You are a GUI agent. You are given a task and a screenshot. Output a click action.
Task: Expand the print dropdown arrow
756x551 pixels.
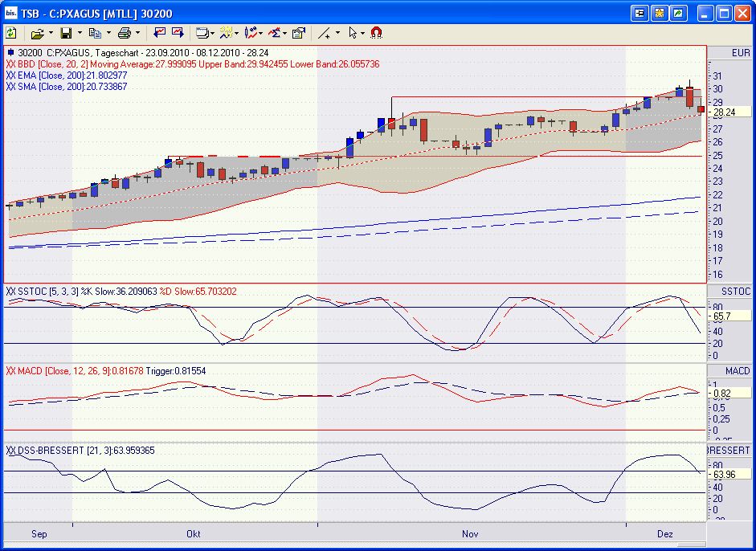(137, 33)
